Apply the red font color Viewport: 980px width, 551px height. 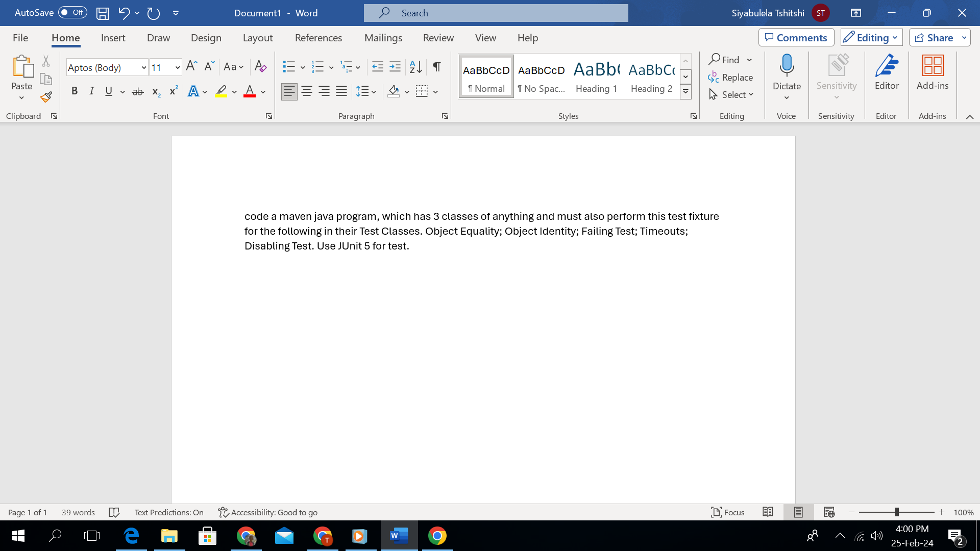click(x=250, y=92)
